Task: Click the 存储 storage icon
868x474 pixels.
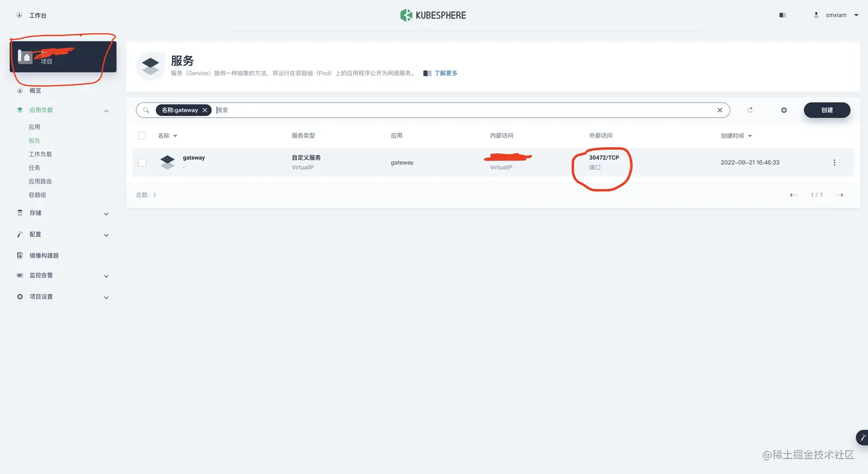Action: click(20, 213)
